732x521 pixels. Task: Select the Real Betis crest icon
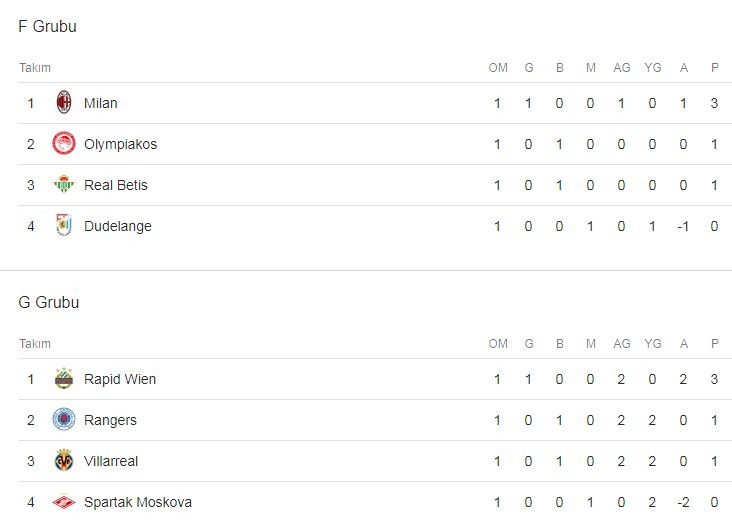click(x=64, y=185)
